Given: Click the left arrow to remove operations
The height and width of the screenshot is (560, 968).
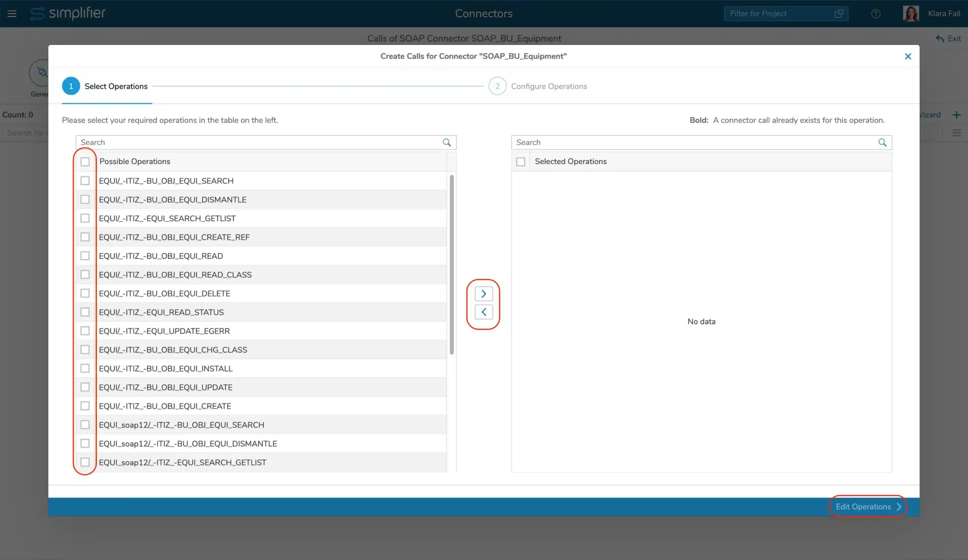Looking at the screenshot, I should 484,312.
